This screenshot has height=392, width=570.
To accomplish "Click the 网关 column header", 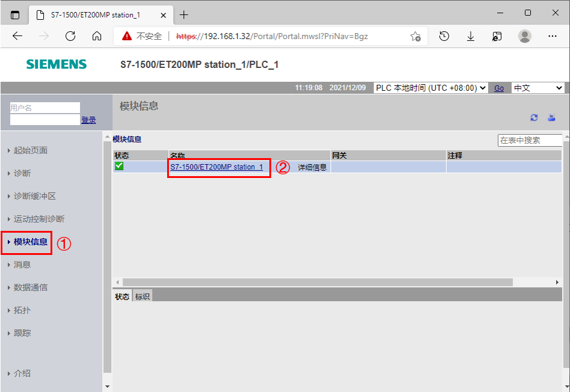I will 388,155.
